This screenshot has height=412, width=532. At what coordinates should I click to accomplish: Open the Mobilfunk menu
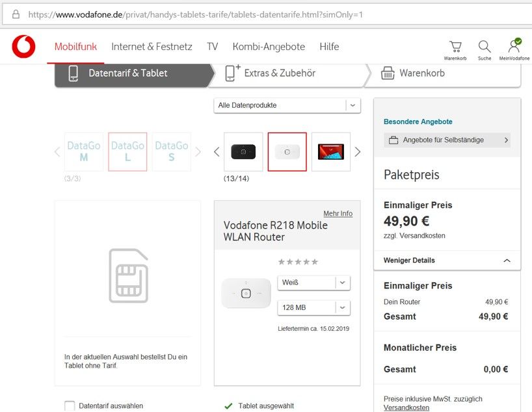click(75, 46)
